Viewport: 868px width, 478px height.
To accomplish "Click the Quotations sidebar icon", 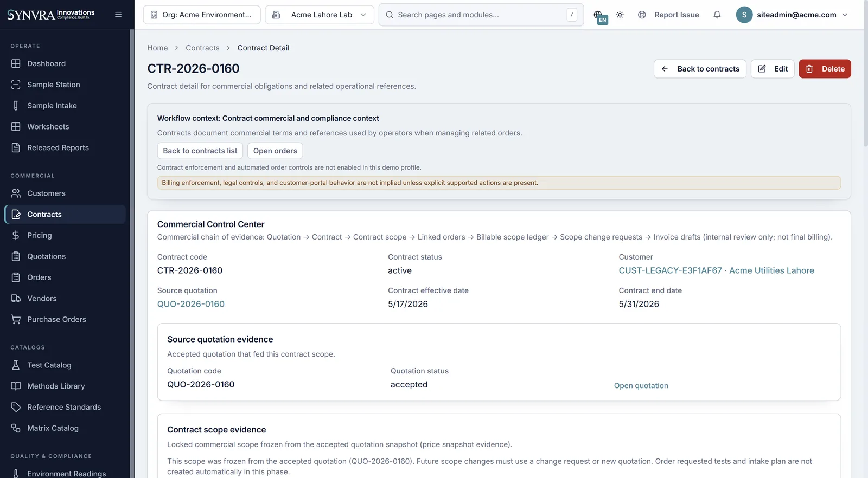I will [16, 256].
